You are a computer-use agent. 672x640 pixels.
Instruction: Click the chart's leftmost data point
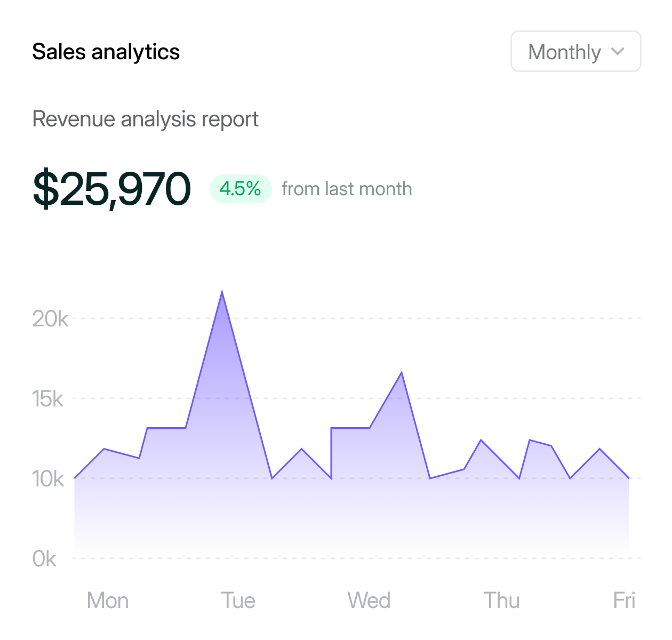75,478
